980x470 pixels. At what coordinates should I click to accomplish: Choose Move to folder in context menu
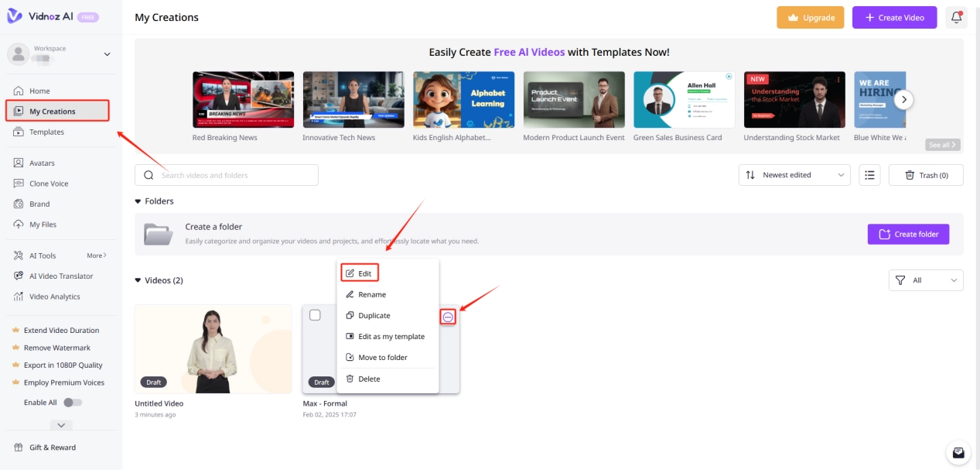tap(382, 358)
